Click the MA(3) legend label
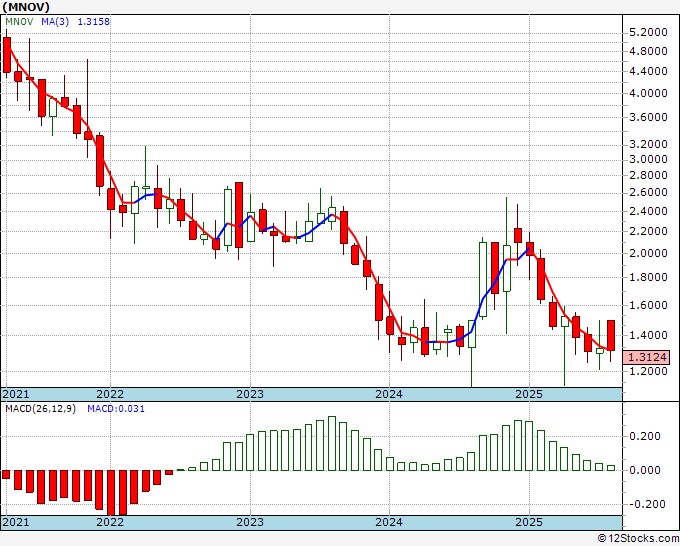This screenshot has width=680, height=546. coord(55,21)
